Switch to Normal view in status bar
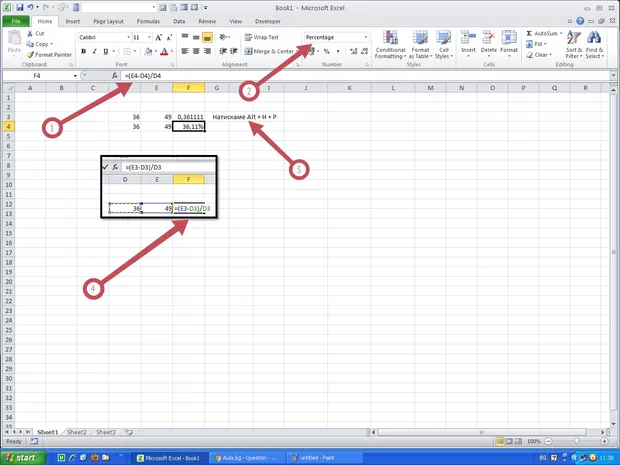The height and width of the screenshot is (465, 620). pos(500,441)
